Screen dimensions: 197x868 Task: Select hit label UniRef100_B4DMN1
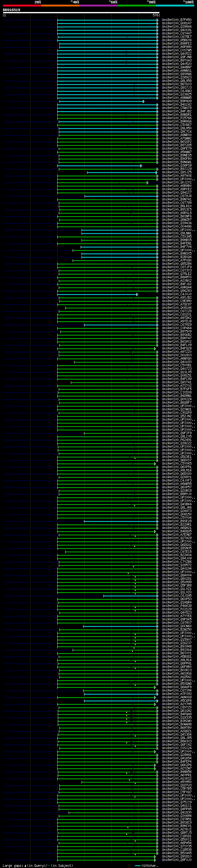tap(177, 396)
